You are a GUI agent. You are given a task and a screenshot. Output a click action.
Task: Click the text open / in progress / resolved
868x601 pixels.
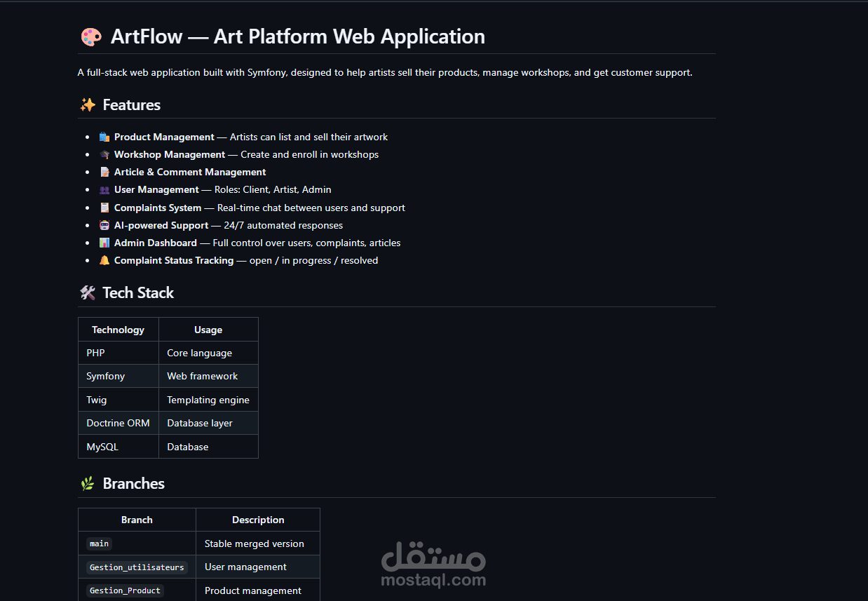point(313,260)
